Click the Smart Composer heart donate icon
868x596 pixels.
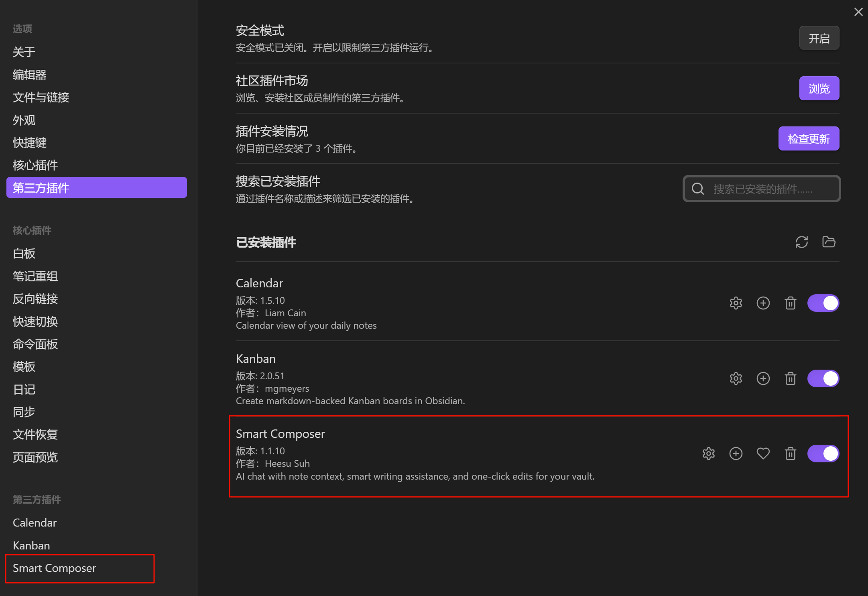763,454
